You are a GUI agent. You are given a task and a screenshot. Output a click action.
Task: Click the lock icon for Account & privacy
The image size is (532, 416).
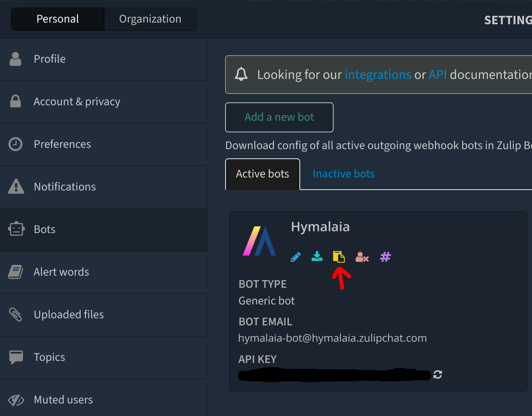tap(15, 101)
